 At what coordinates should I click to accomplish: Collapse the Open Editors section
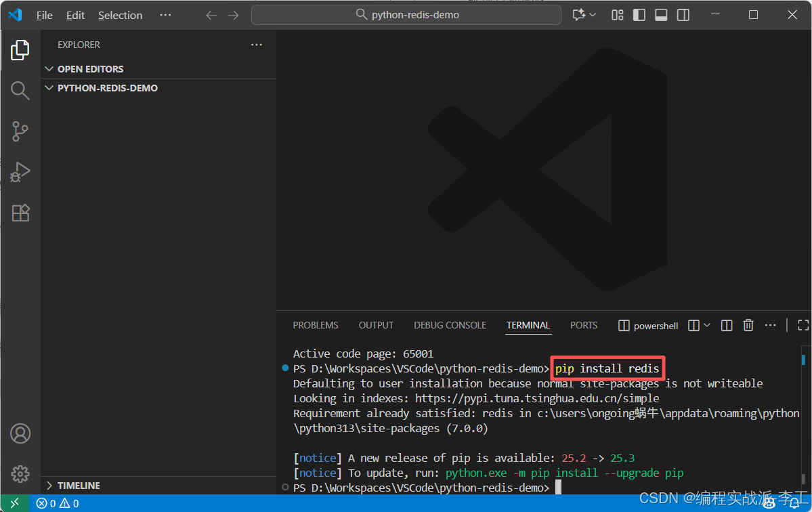click(160, 69)
